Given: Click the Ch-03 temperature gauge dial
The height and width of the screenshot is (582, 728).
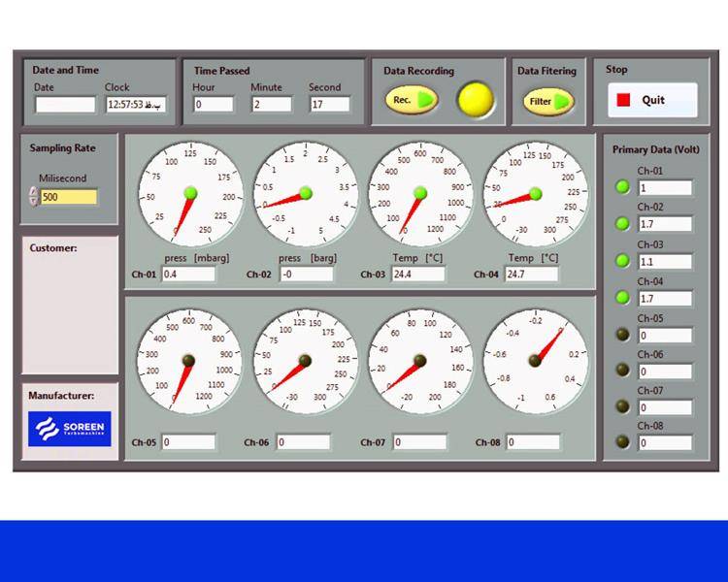Looking at the screenshot, I should point(419,194).
